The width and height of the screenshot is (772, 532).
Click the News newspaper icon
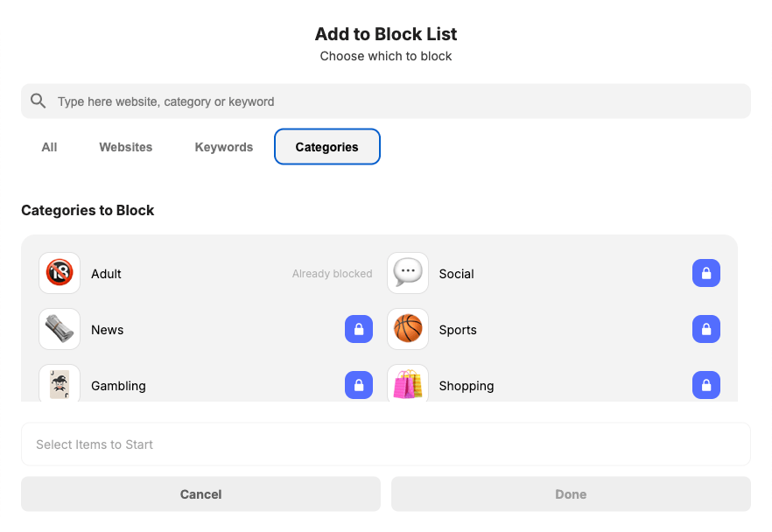click(x=60, y=329)
